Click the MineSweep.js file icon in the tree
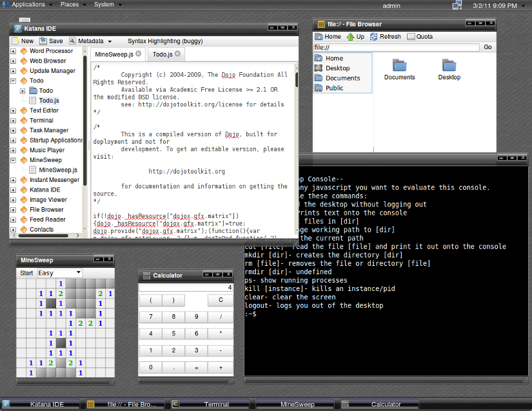 pyautogui.click(x=33, y=170)
